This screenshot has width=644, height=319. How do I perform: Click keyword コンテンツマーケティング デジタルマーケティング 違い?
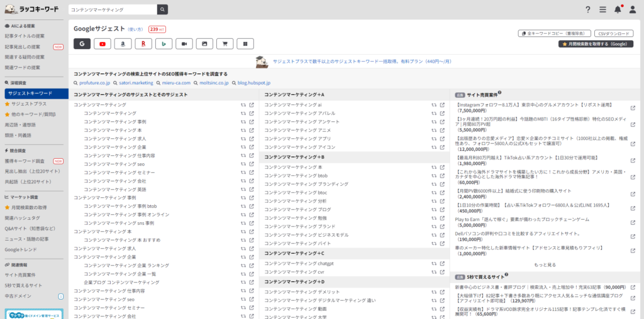[x=319, y=300]
